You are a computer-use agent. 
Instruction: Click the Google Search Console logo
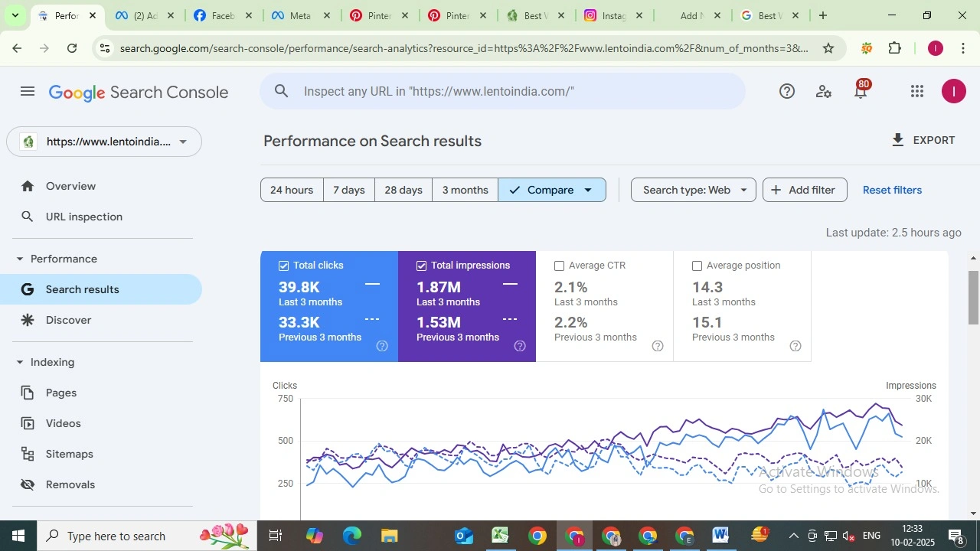pyautogui.click(x=139, y=93)
